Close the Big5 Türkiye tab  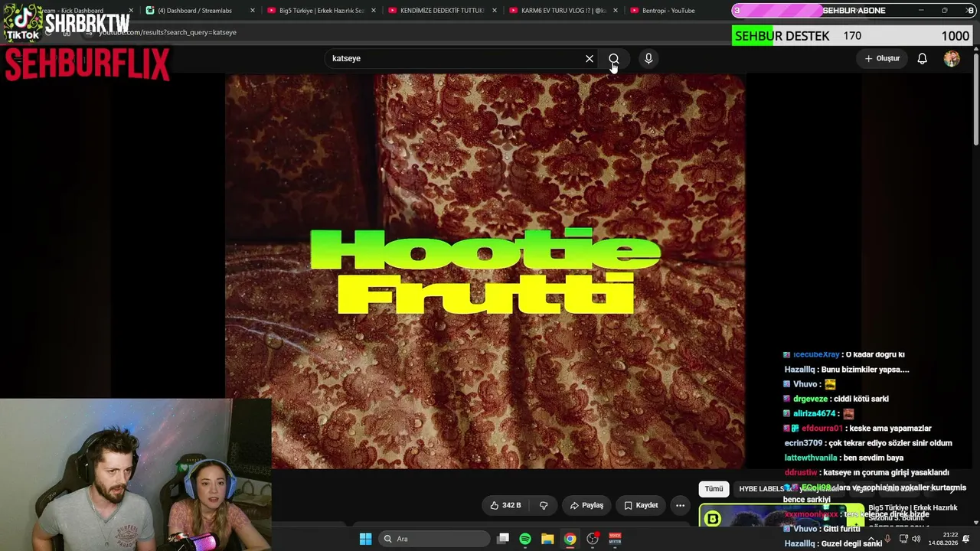point(374,11)
